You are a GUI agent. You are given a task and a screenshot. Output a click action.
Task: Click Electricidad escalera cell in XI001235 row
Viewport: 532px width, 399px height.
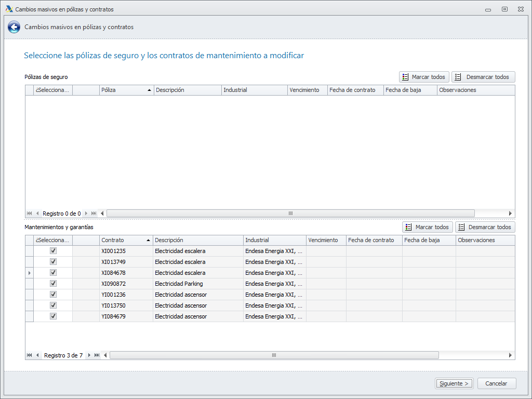[x=198, y=251]
